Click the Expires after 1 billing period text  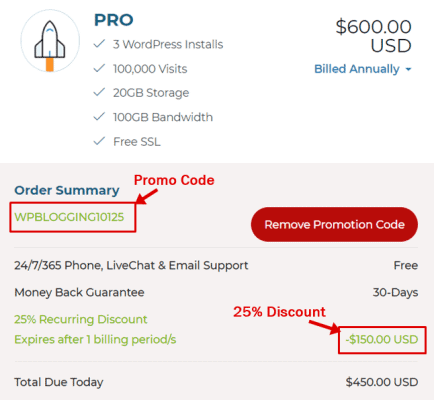coord(95,340)
